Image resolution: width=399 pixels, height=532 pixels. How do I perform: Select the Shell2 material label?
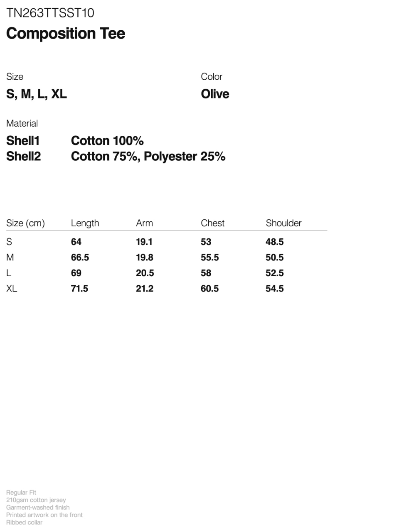tap(24, 157)
